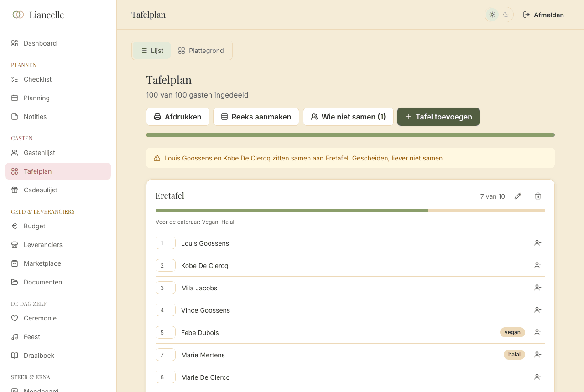Remove Vince Goossens from the table
This screenshot has width=584, height=392.
(538, 310)
